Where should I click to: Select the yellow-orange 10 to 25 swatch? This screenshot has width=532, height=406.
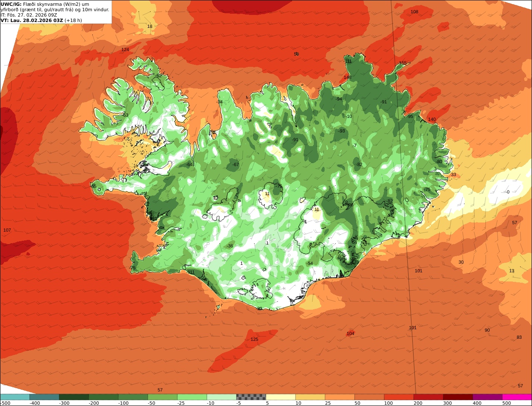tap(310, 397)
